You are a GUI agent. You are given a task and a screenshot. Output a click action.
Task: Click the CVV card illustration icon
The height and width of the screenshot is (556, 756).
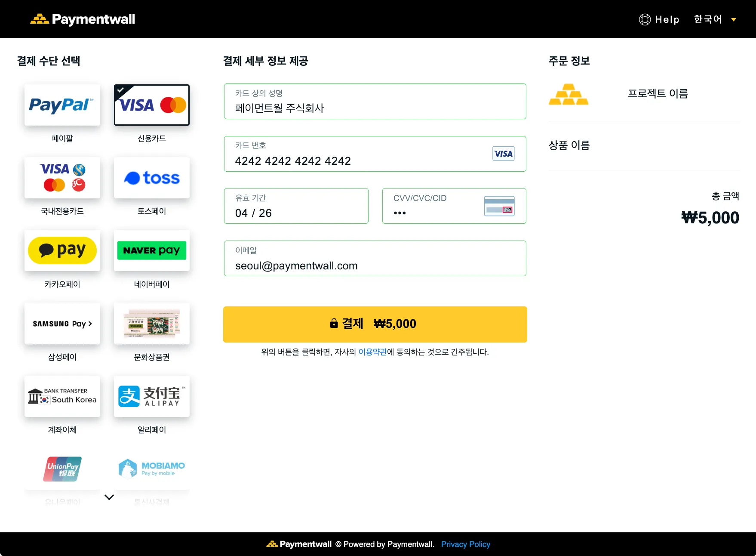coord(499,206)
